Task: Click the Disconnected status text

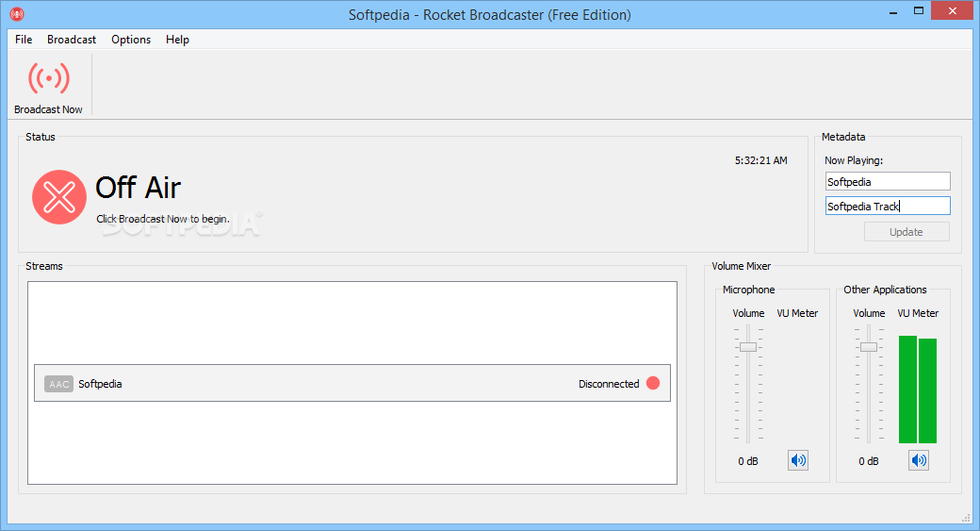Action: (x=609, y=384)
